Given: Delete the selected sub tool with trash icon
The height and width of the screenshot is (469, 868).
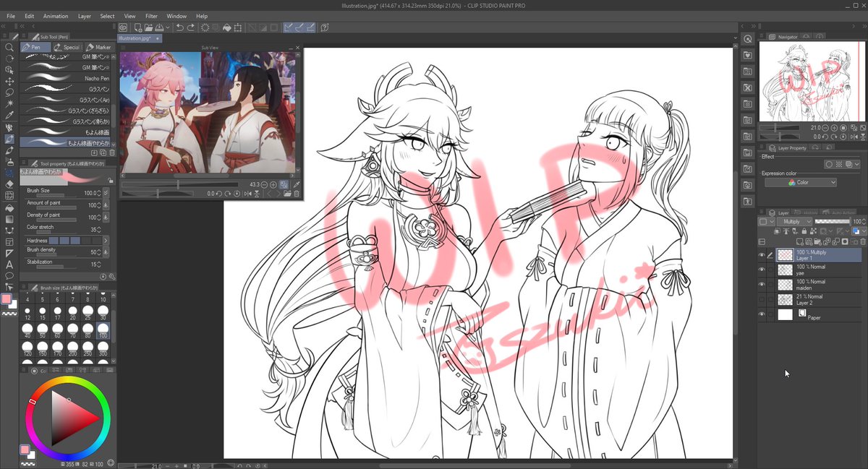Looking at the screenshot, I should [112, 153].
